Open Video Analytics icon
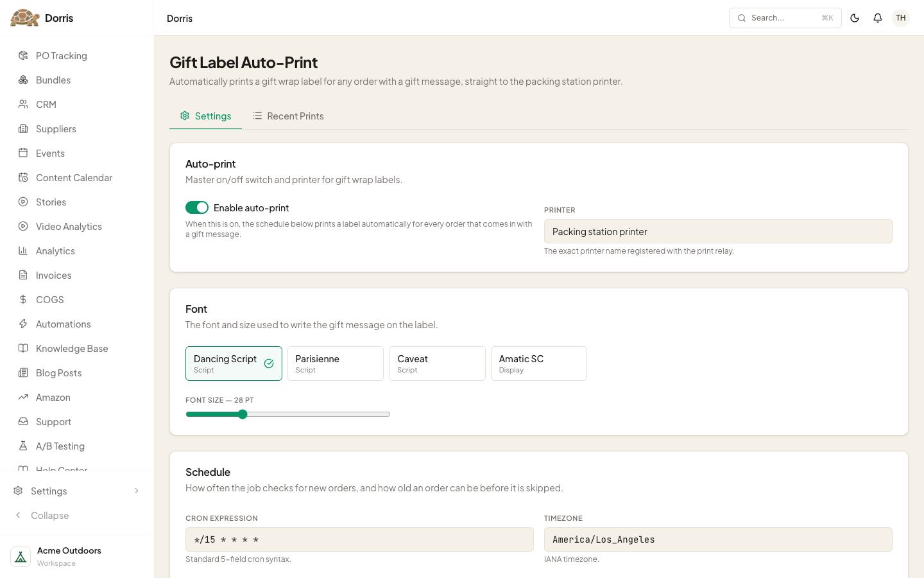The image size is (924, 578). point(23,227)
